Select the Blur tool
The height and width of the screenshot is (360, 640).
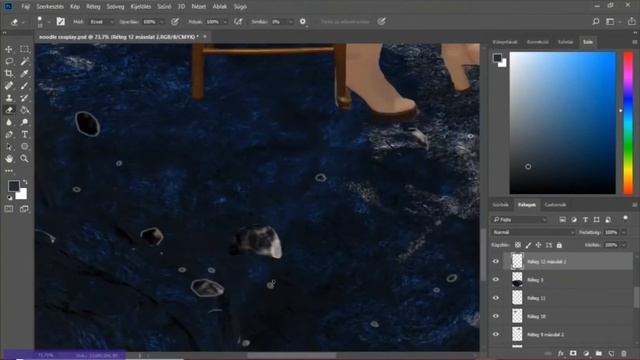tap(9, 122)
